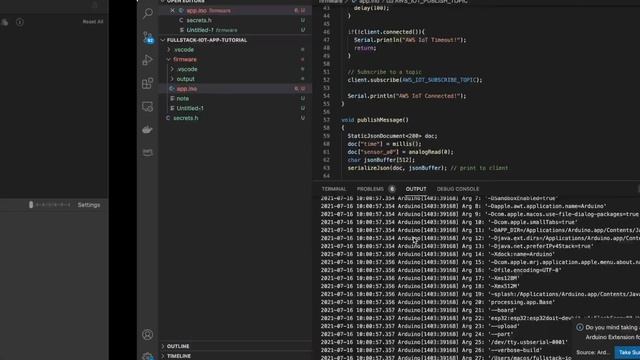Select Untitled-1 in Open Editors

200,30
